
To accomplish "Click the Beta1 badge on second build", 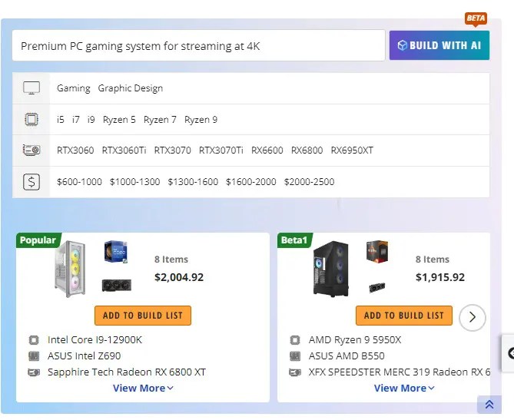I will (x=294, y=240).
